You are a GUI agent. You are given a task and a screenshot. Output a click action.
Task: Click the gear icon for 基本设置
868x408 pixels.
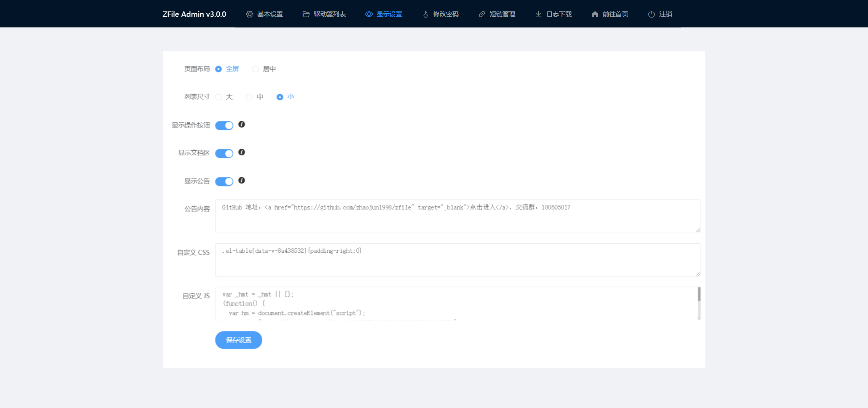pyautogui.click(x=249, y=14)
